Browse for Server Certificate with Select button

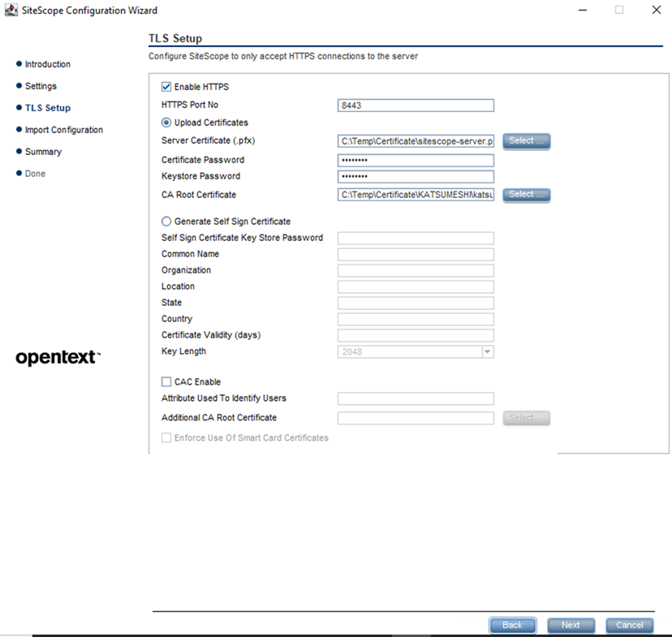[x=526, y=141]
